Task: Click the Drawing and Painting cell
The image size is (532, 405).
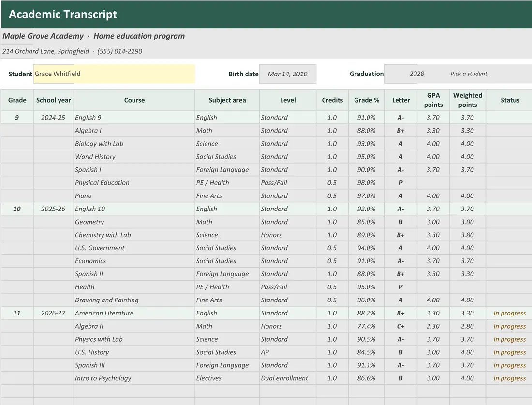Action: pyautogui.click(x=134, y=300)
